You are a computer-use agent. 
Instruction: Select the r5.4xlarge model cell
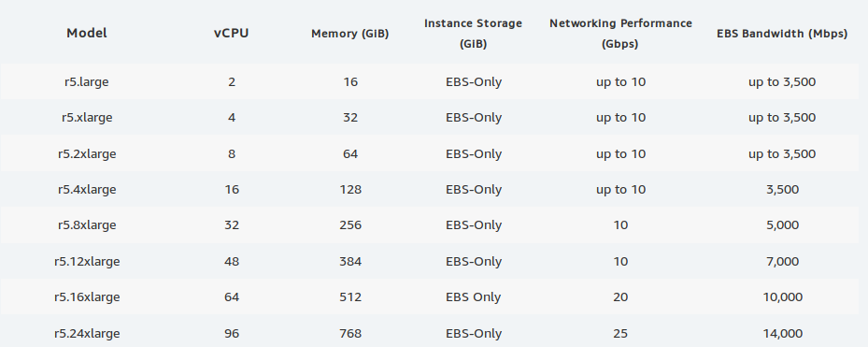(x=87, y=190)
